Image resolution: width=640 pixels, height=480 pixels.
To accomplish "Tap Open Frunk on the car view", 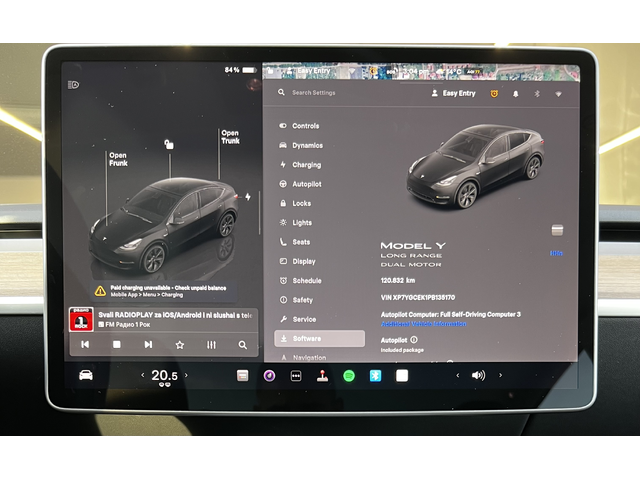I will (118, 159).
